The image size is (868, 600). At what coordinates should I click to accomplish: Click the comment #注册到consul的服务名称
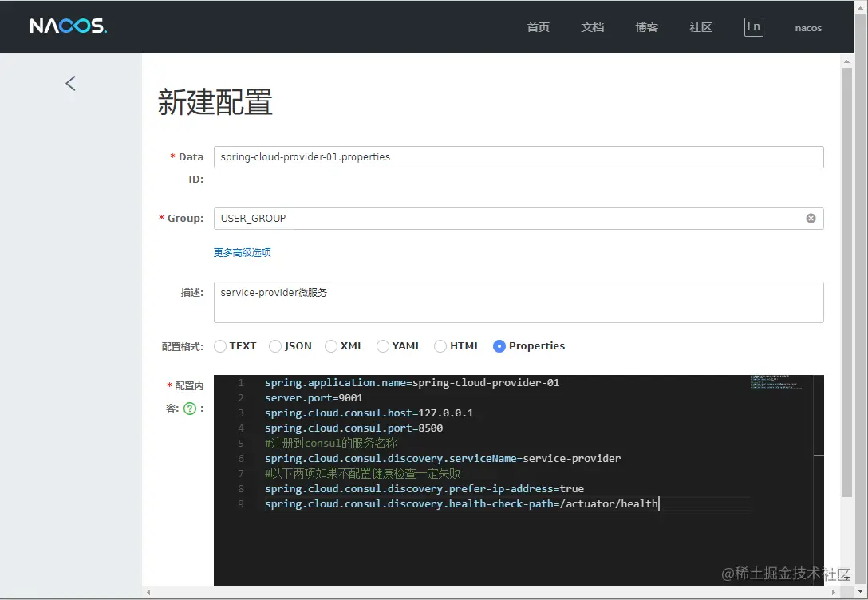click(x=331, y=444)
